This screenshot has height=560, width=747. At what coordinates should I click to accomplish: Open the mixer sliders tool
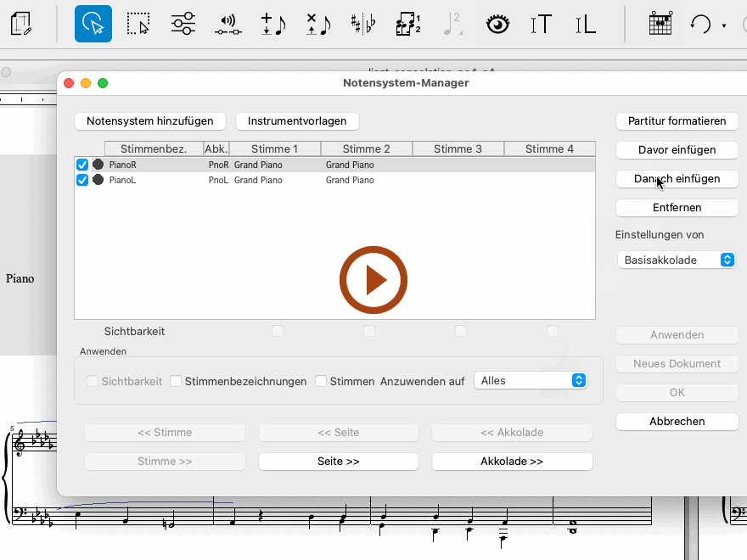[183, 24]
